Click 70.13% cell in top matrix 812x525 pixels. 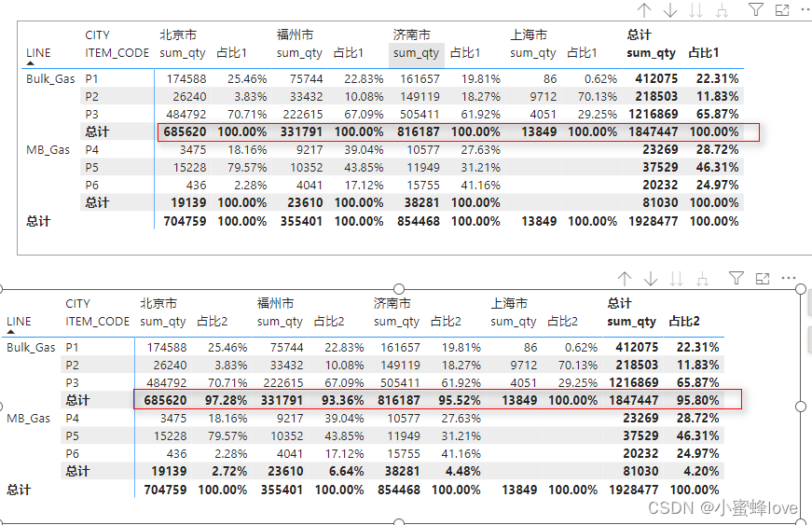click(598, 96)
